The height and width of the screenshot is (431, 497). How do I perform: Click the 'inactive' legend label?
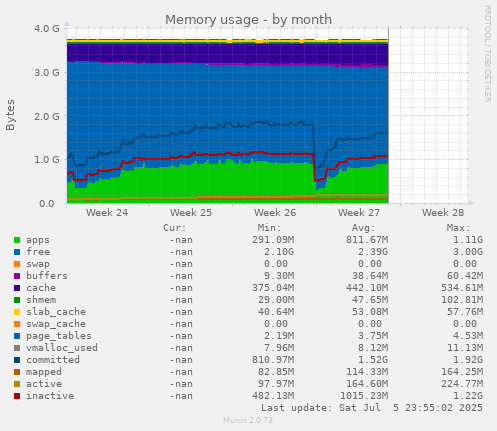[50, 396]
